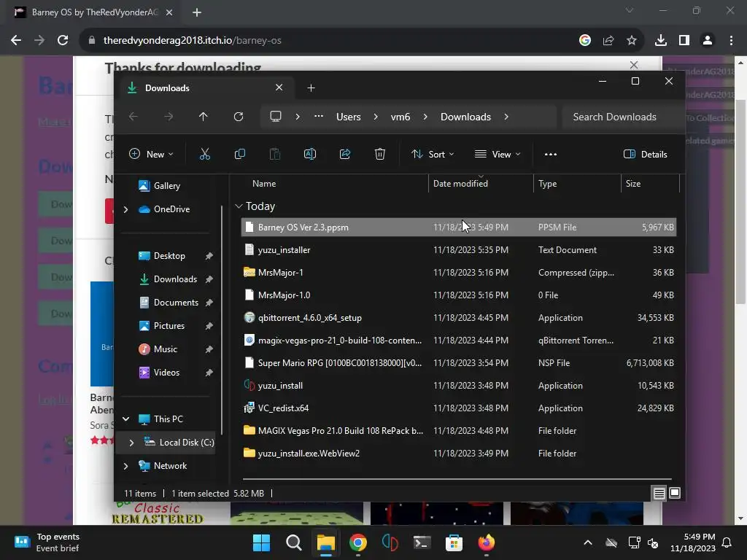Click the Delete trash icon in Explorer toolbar

pyautogui.click(x=379, y=154)
